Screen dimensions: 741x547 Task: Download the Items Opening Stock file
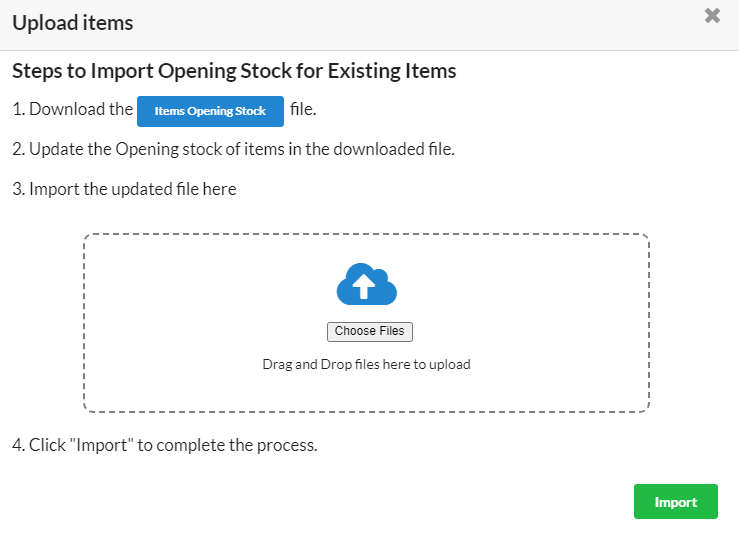pyautogui.click(x=210, y=111)
